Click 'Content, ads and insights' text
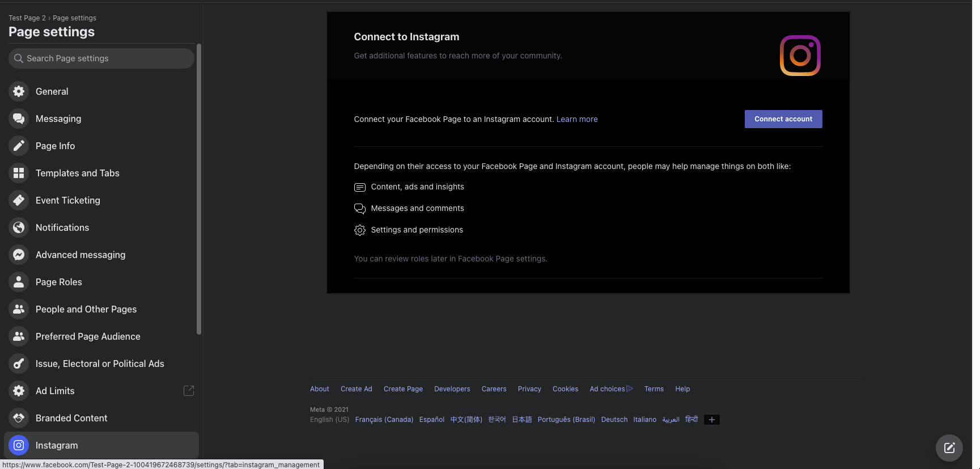 (418, 187)
